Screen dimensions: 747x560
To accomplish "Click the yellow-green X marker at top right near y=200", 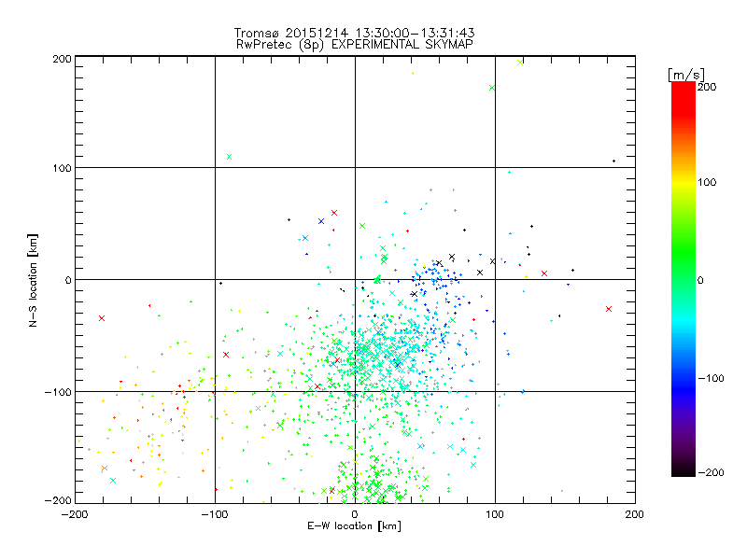I will (x=520, y=63).
